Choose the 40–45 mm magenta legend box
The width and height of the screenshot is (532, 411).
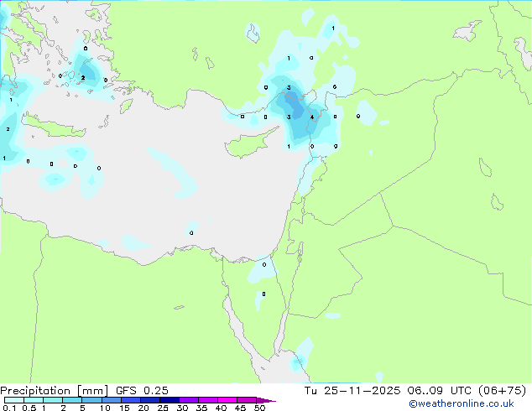click(227, 400)
